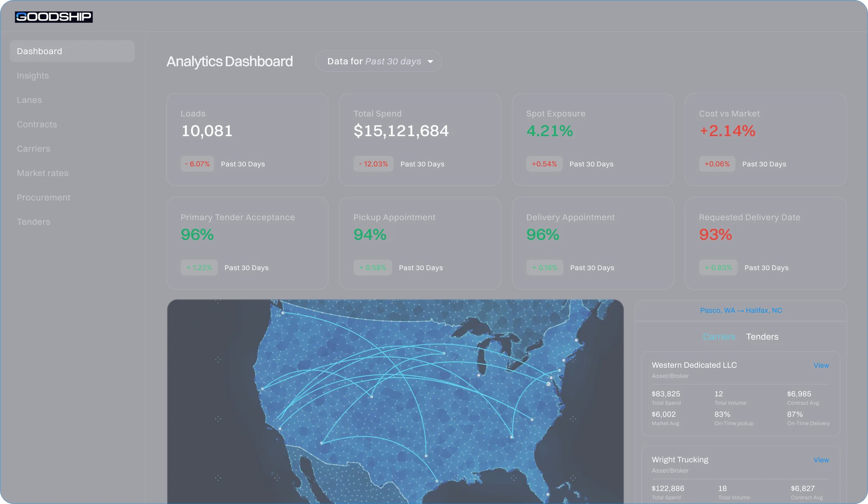Select Market rates from the sidebar

(42, 173)
